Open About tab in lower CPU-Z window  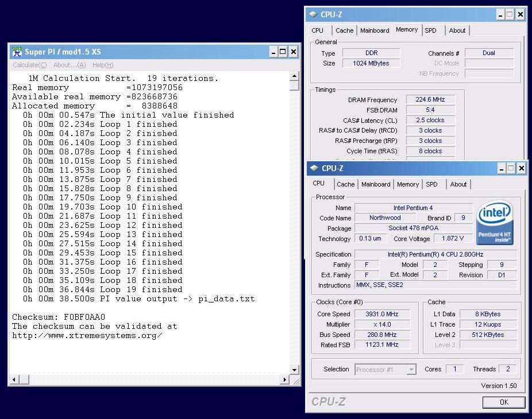click(x=458, y=184)
